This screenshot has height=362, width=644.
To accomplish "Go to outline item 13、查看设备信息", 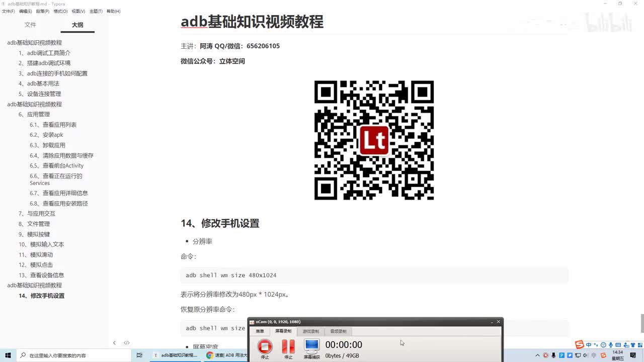I will 41,275.
